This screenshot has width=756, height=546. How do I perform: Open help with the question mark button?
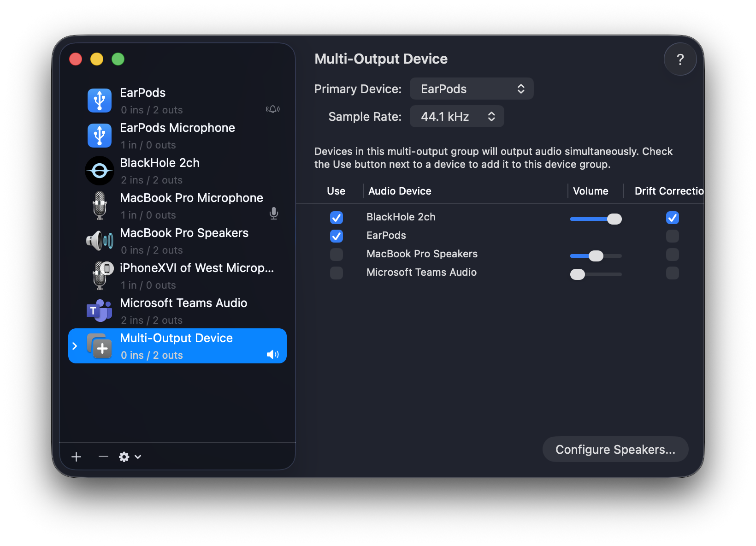click(x=680, y=59)
